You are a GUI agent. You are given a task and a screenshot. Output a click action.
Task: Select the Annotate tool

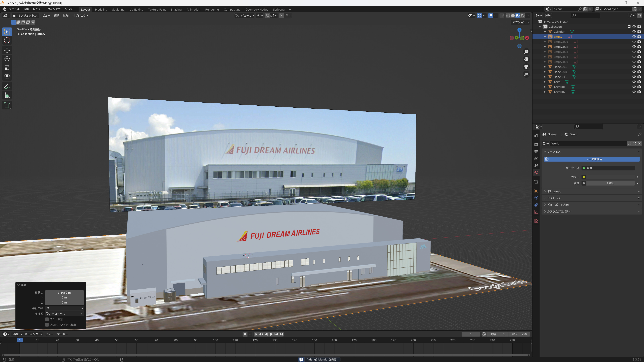click(7, 86)
